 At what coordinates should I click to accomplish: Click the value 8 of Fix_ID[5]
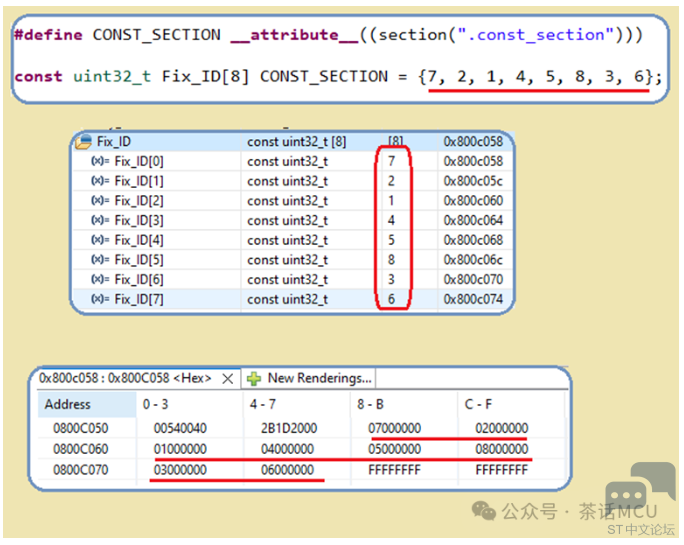[393, 260]
